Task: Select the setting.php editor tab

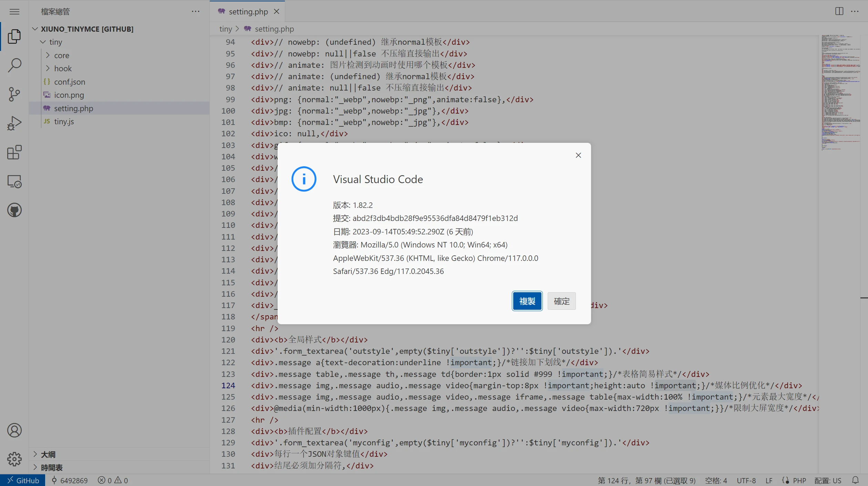Action: (x=247, y=11)
